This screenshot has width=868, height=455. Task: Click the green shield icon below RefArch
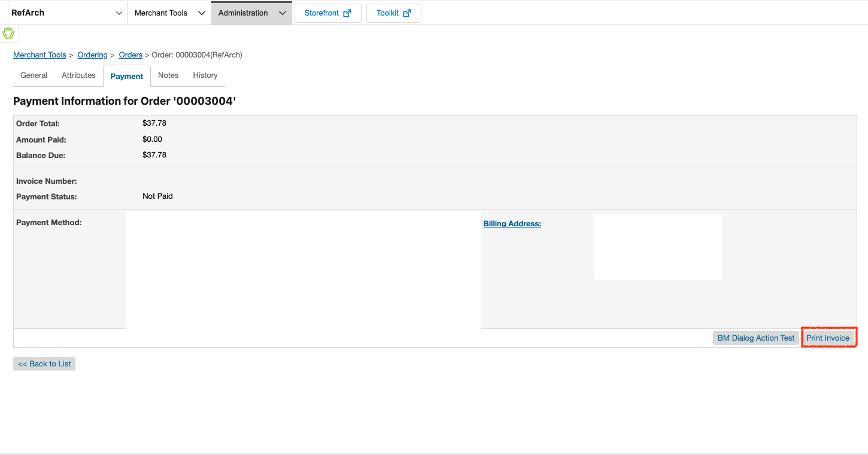[8, 34]
